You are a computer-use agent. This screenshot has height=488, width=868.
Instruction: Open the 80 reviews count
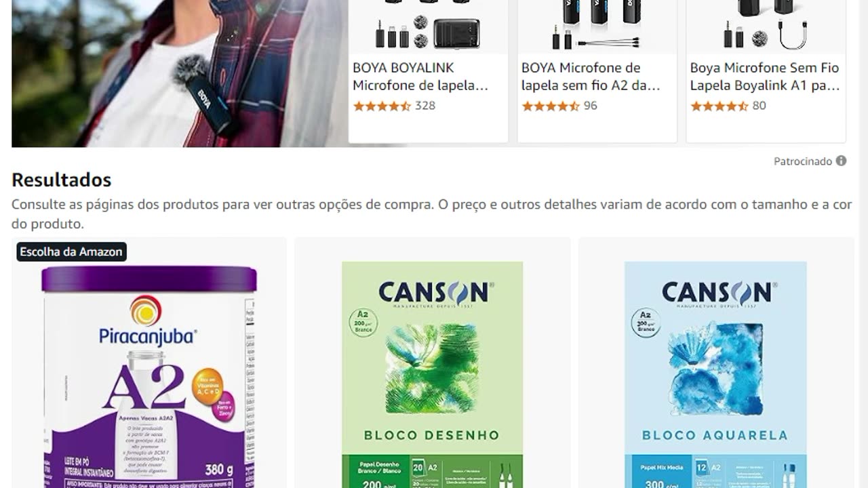tap(759, 106)
